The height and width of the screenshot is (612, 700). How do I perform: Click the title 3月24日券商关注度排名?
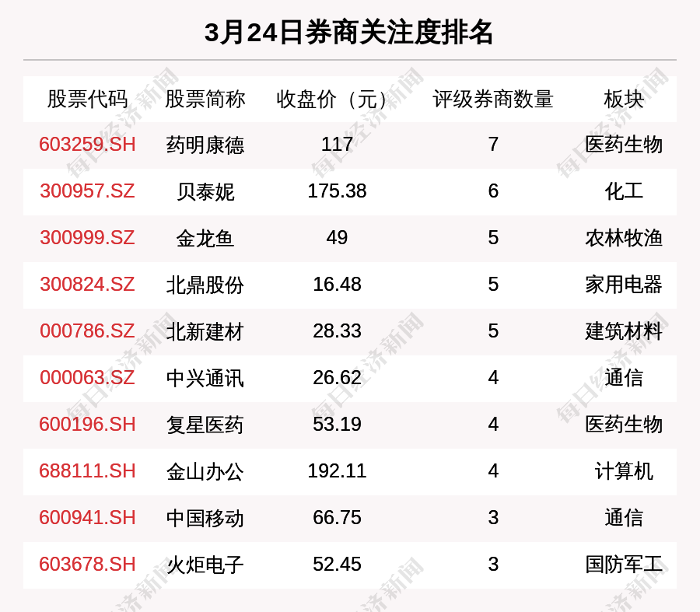pos(349,33)
